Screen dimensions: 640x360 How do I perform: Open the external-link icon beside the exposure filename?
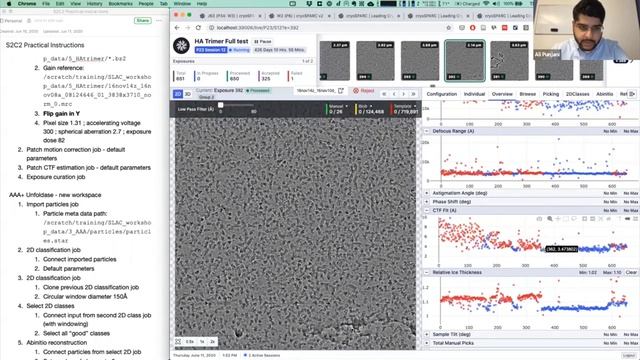tap(341, 91)
